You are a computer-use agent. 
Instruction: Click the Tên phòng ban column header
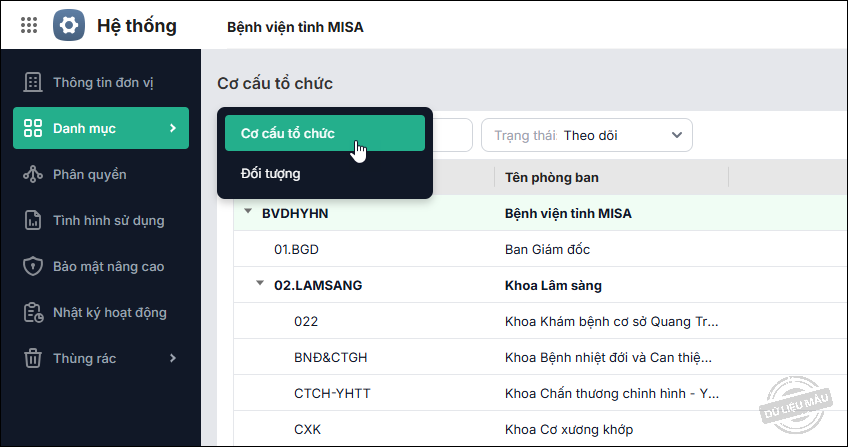pos(552,178)
